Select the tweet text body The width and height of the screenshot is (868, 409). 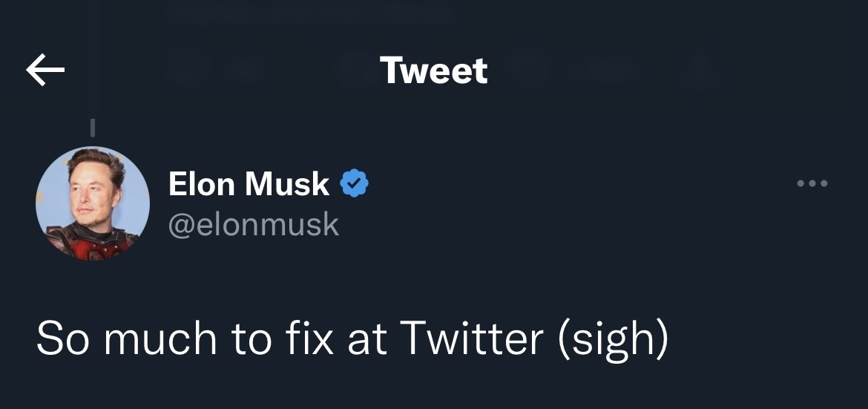pos(352,338)
